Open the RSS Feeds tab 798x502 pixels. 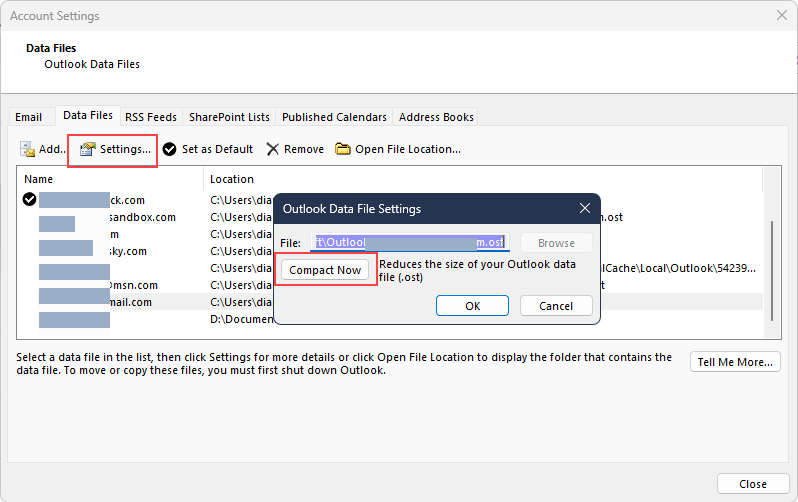[151, 117]
